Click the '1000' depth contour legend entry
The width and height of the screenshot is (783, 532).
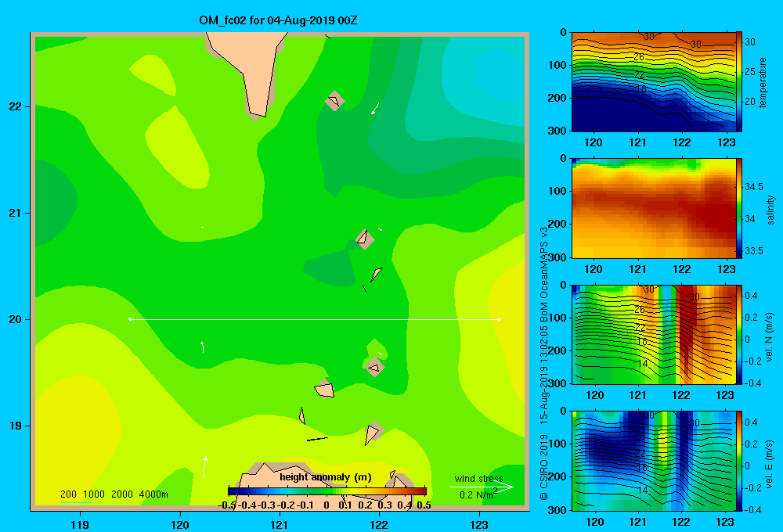pos(94,494)
